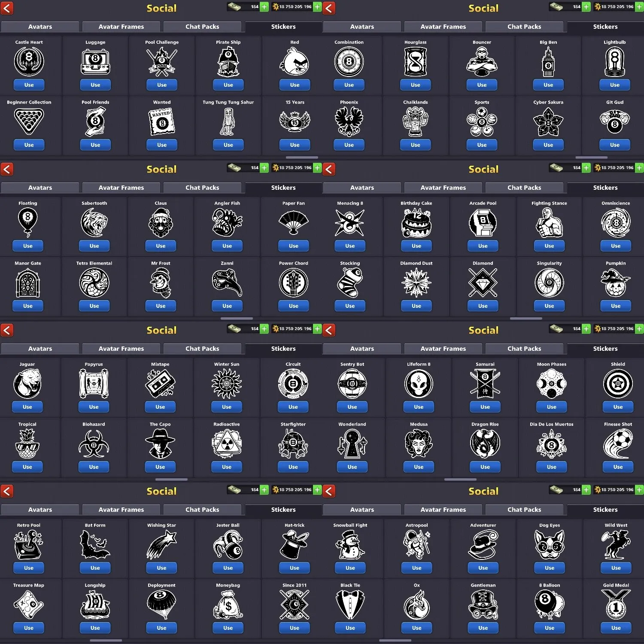
Task: Select the Gold Medal sticker icon
Action: tap(616, 605)
